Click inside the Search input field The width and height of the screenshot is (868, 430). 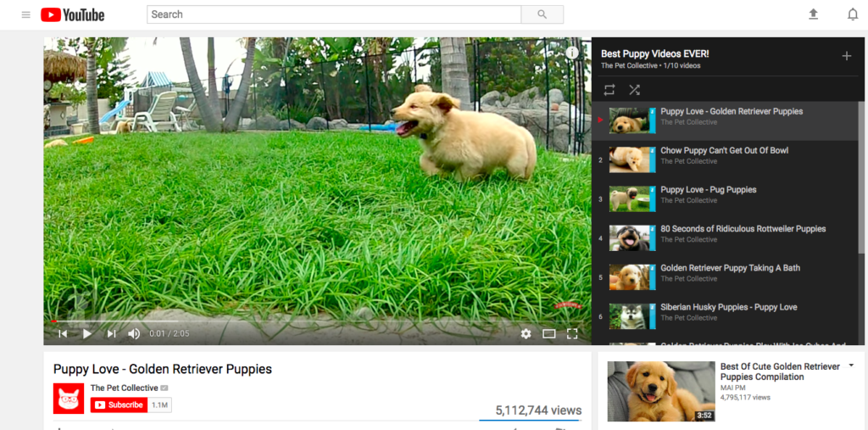tap(334, 14)
